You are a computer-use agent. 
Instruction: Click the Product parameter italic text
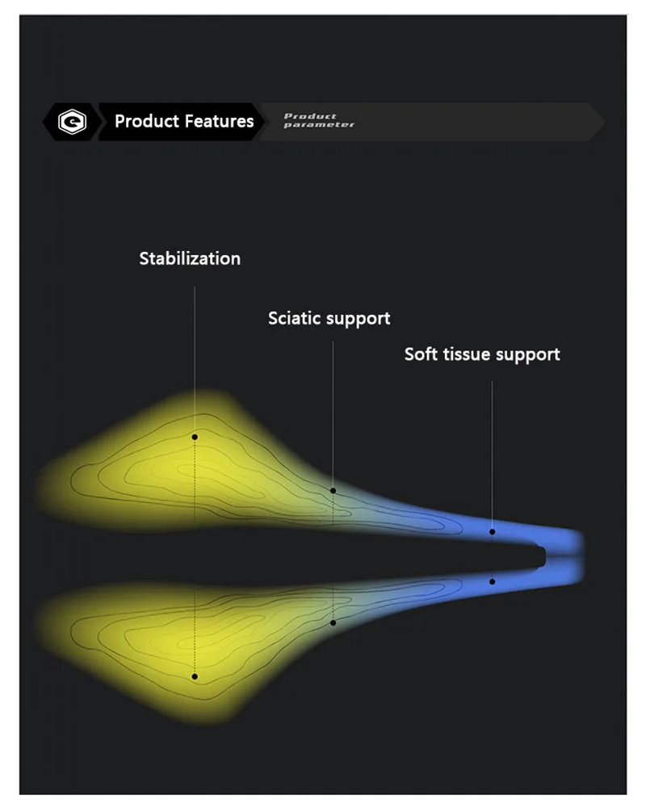point(319,120)
